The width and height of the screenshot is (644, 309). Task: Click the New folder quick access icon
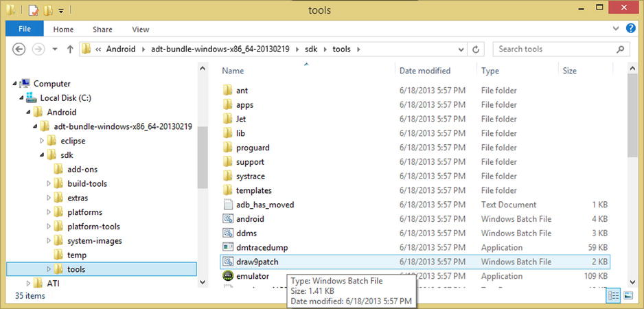tap(48, 10)
